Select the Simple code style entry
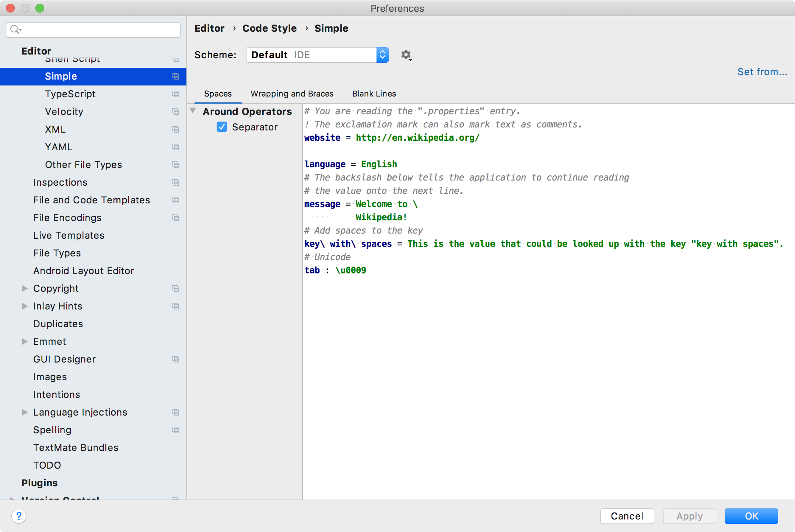 pos(93,76)
